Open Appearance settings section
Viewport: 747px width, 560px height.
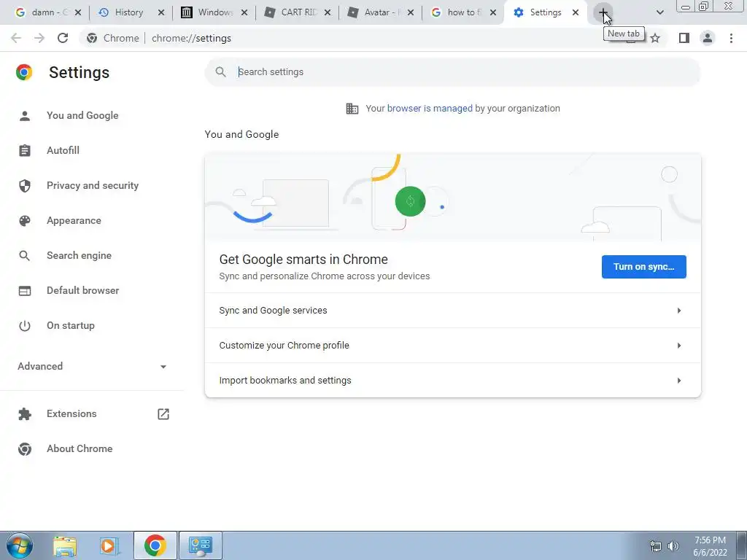[74, 220]
